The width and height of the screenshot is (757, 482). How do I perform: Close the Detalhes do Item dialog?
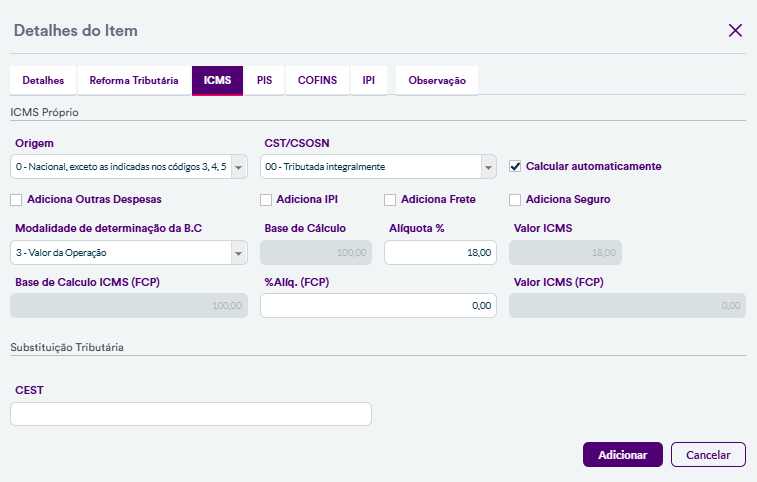click(735, 30)
